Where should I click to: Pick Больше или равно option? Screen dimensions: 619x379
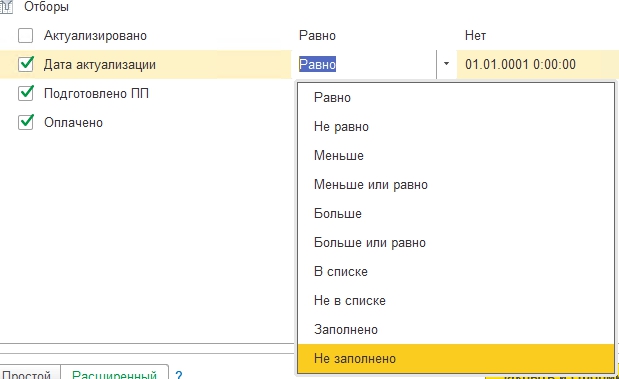click(x=456, y=242)
